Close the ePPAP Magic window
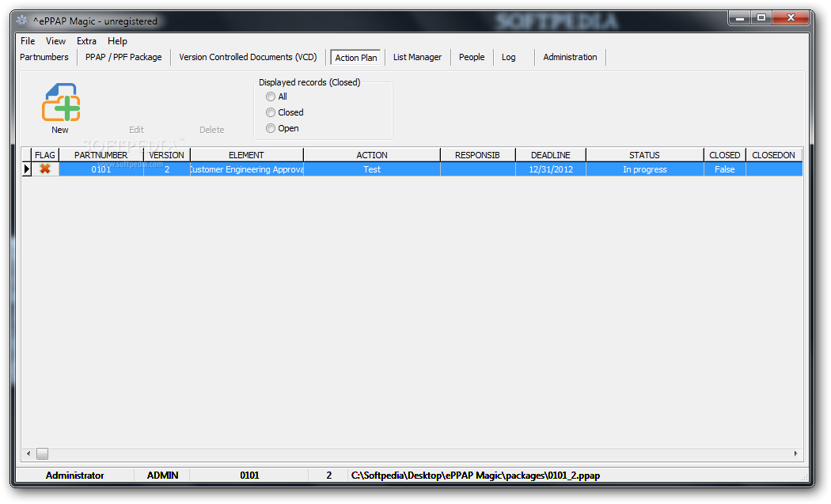The height and width of the screenshot is (504, 831). [x=791, y=18]
